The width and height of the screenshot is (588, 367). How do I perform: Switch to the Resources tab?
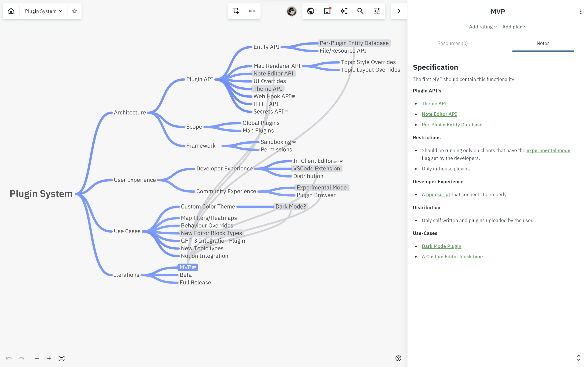click(x=452, y=43)
